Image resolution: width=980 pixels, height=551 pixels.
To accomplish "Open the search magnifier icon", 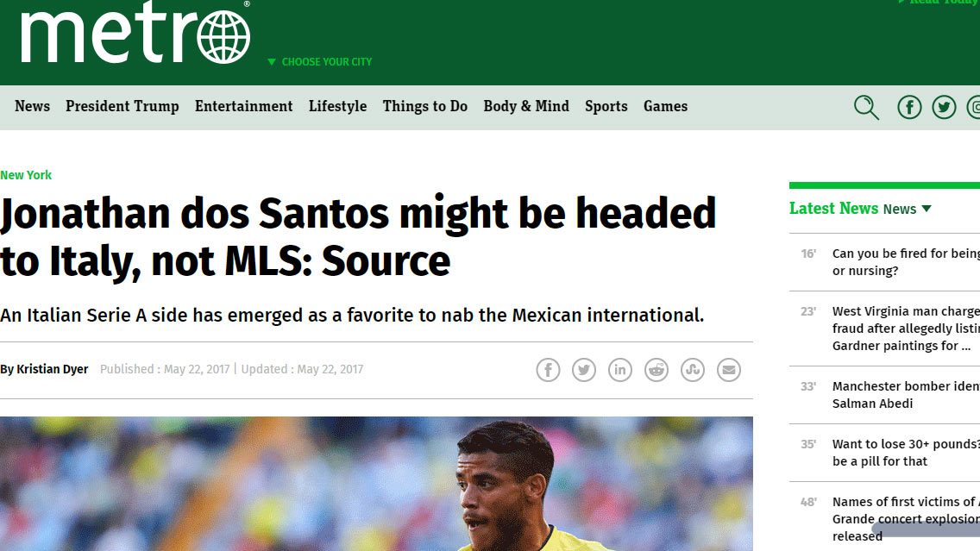I will pos(866,108).
